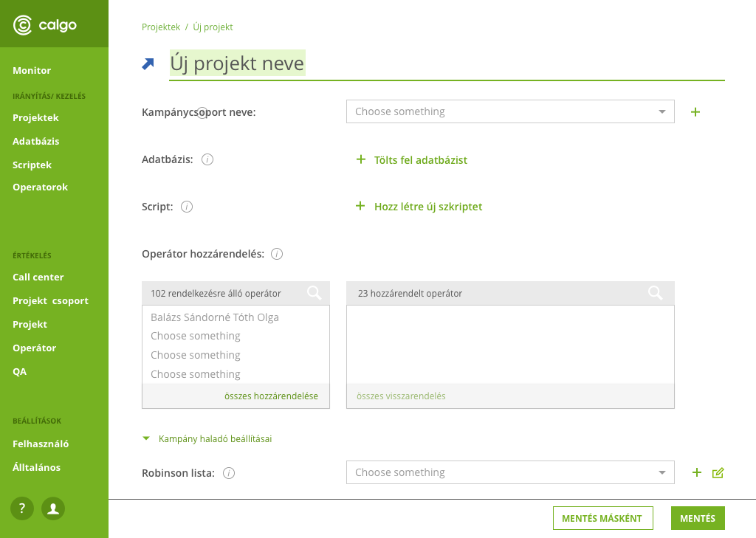The width and height of the screenshot is (756, 538).
Task: Click the Új projekt neve title field
Action: (x=237, y=64)
